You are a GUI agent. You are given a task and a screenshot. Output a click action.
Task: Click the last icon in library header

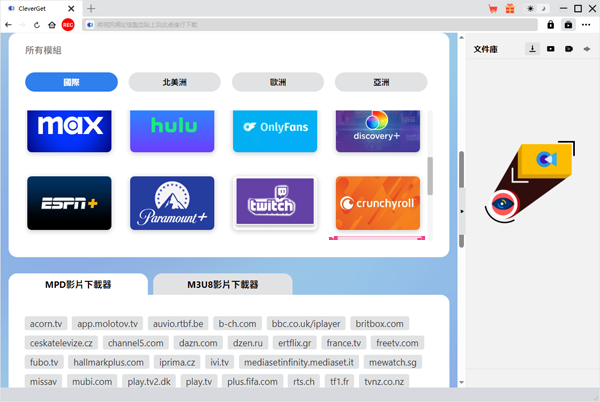(587, 49)
